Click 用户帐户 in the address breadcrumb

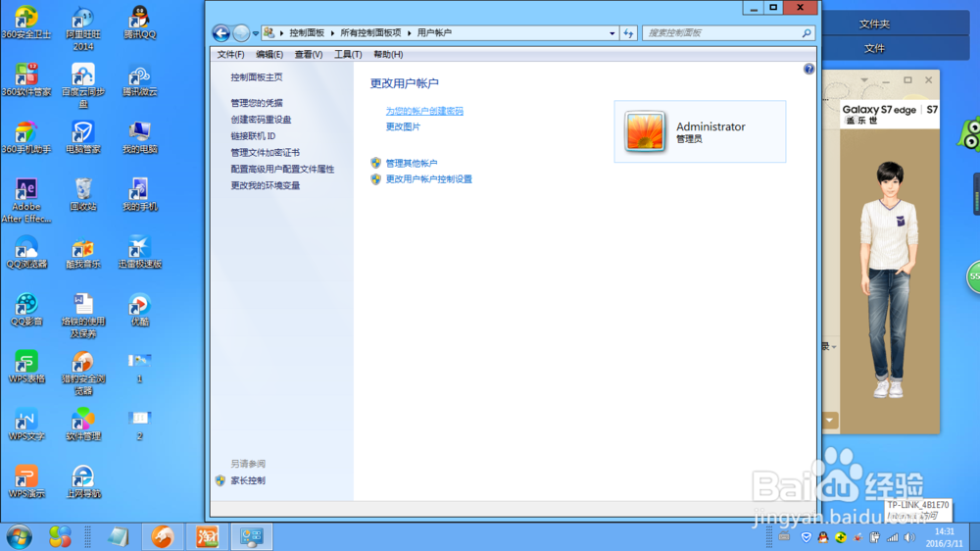[434, 32]
